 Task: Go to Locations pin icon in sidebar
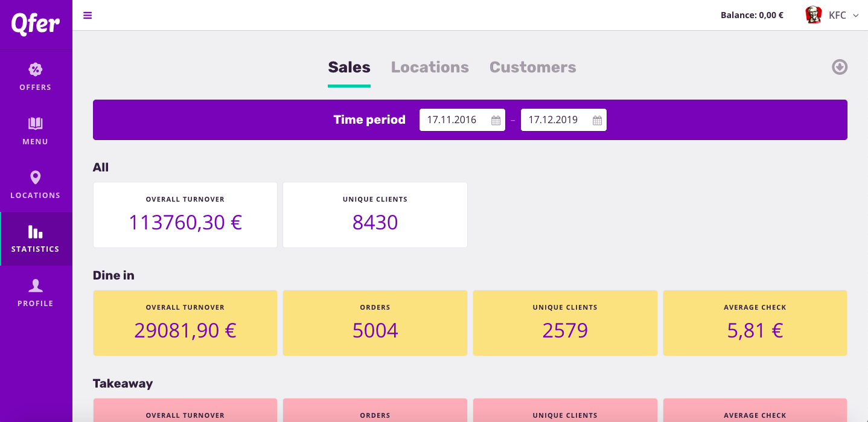click(36, 177)
